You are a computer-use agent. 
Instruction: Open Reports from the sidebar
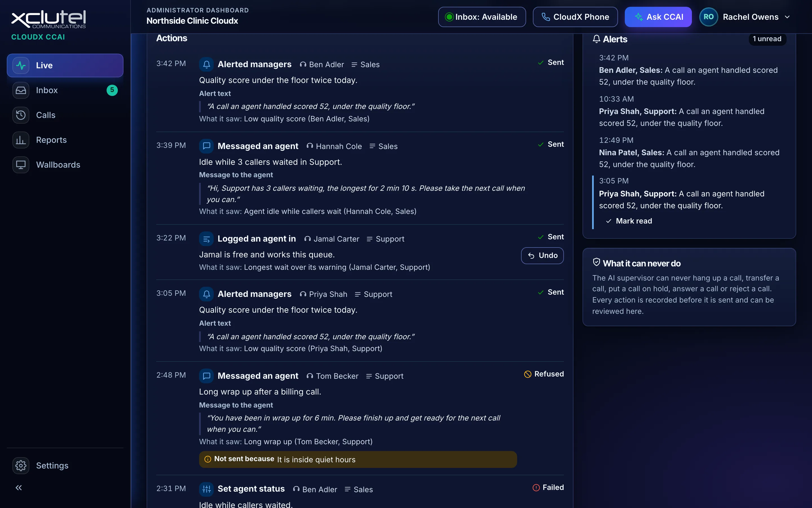65,140
